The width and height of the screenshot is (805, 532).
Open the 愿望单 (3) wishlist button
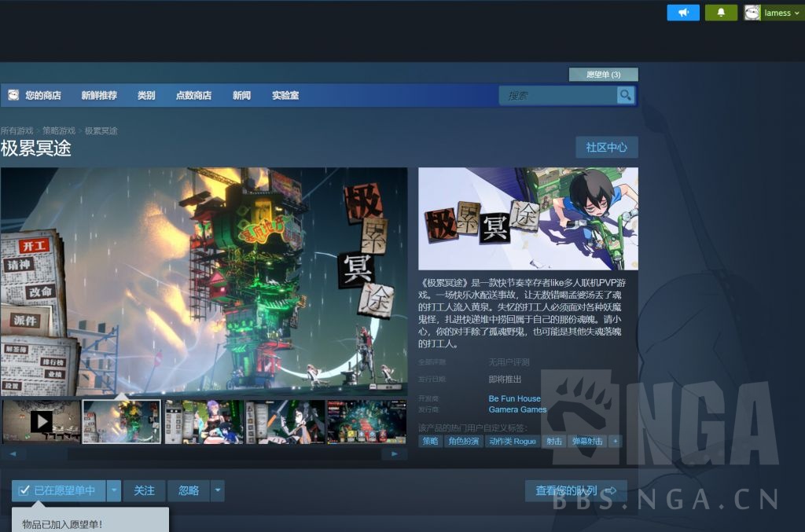[603, 75]
